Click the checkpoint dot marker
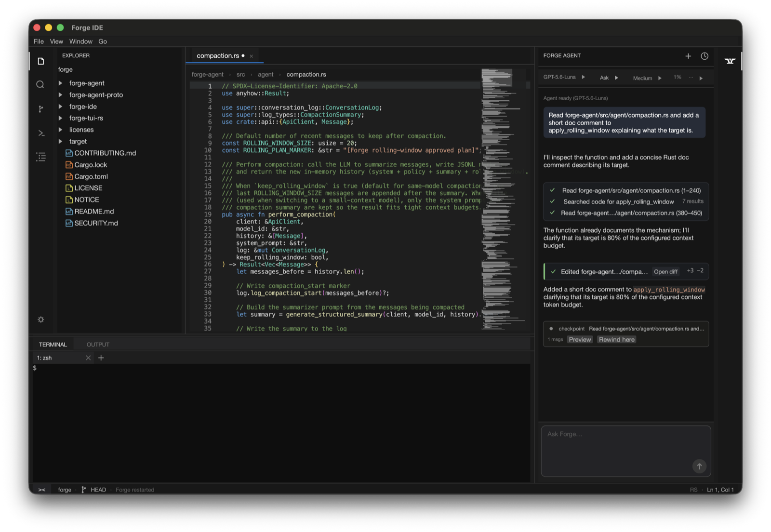 551,329
